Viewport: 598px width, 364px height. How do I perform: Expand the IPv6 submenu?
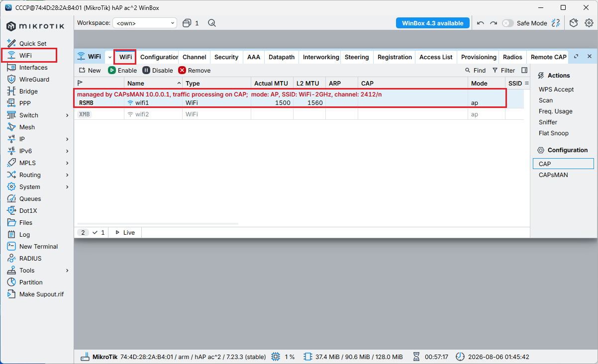click(67, 151)
